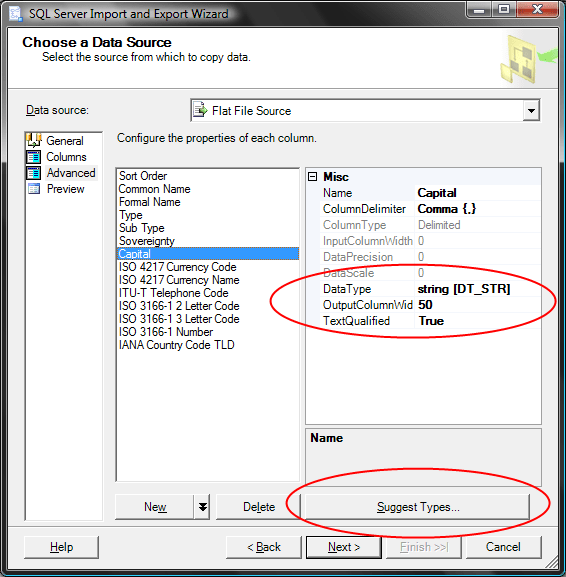
Task: Select ISO 4217 Currency Name column
Action: (208, 280)
